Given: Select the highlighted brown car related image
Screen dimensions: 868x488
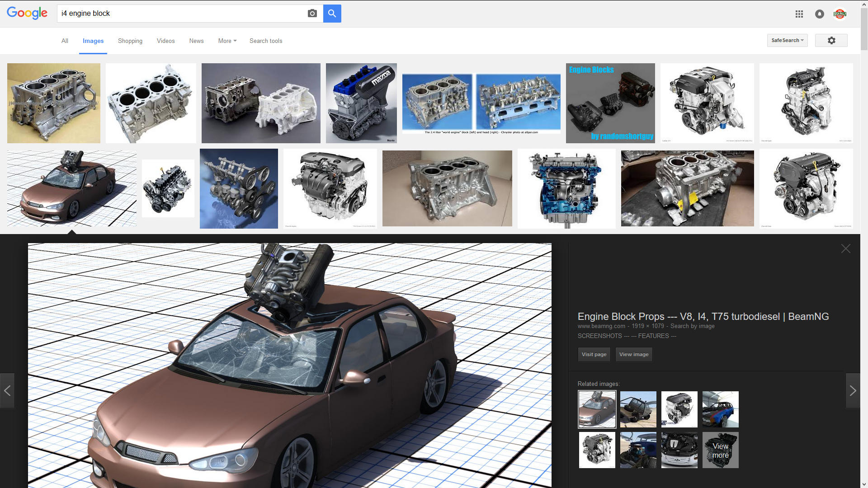Looking at the screenshot, I should [x=597, y=409].
